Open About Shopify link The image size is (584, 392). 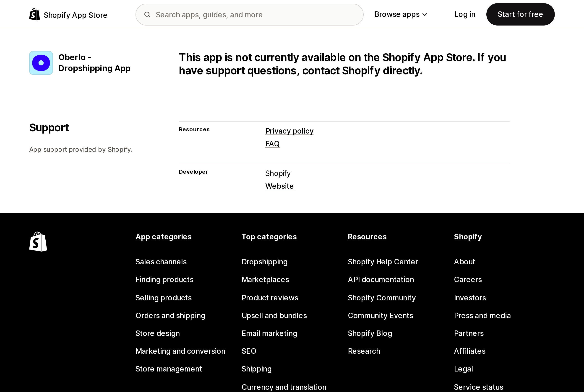click(465, 262)
